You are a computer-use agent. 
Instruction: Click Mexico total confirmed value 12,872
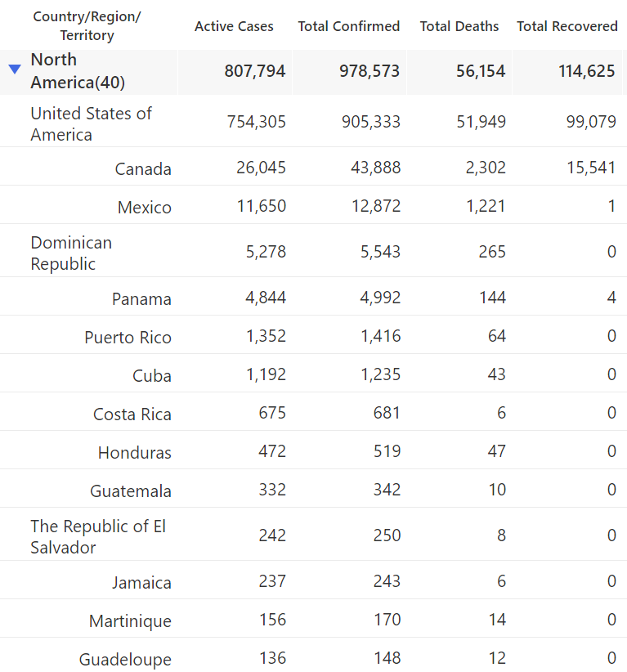click(376, 206)
